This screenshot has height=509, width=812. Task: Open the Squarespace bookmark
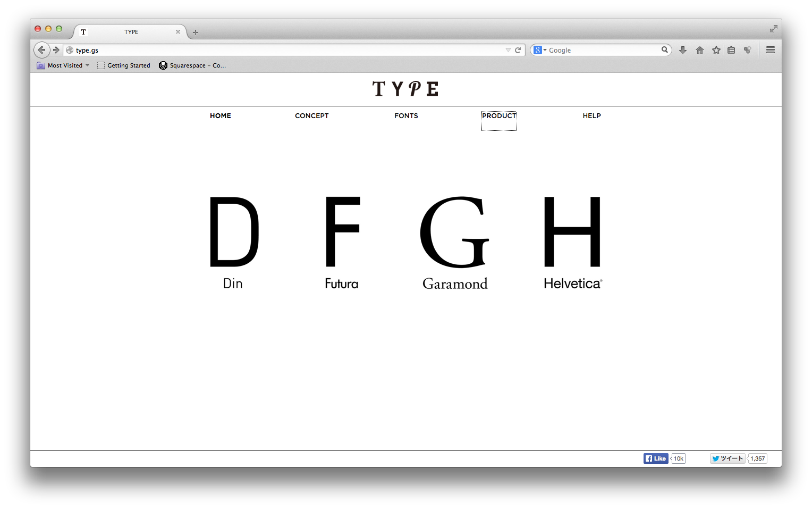tap(192, 65)
